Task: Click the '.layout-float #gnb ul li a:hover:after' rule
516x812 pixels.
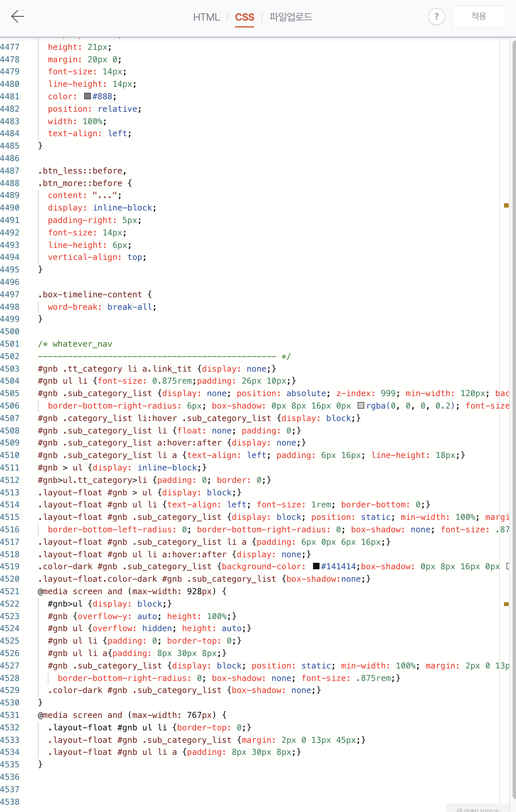Action: 174,554
